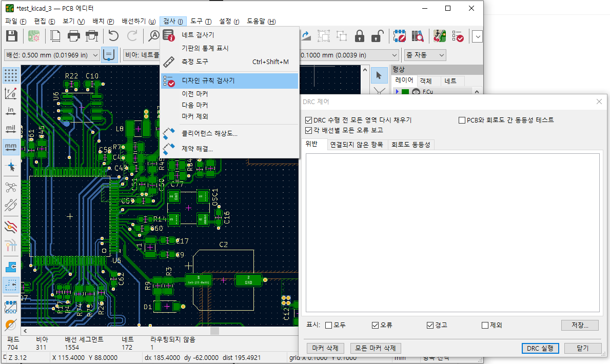Enable PCB to schematic parity test checkbox

[x=462, y=120]
